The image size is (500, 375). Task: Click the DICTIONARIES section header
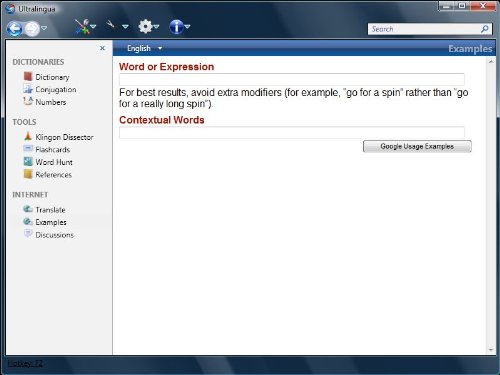point(38,62)
